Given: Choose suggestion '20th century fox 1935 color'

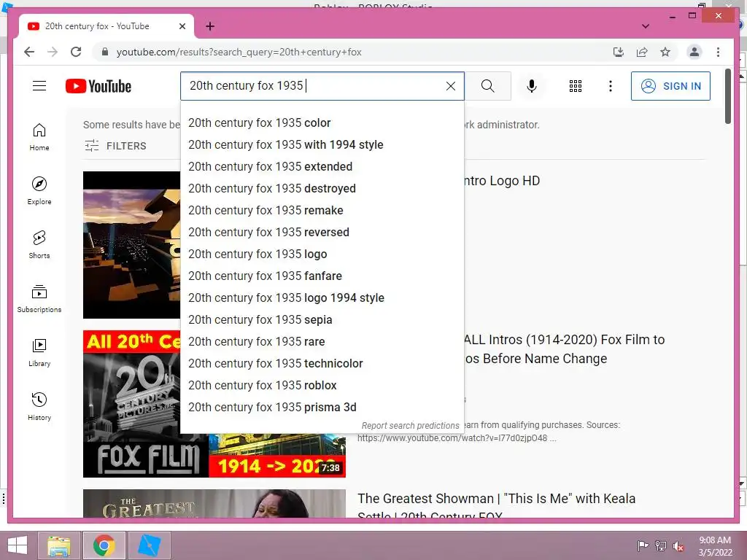Looking at the screenshot, I should 322,122.
